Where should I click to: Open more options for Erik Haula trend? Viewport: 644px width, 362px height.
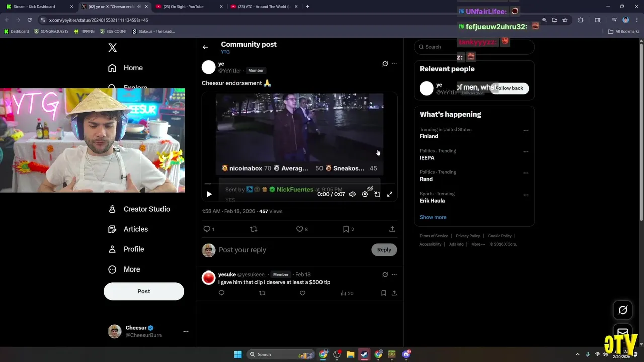526,195
